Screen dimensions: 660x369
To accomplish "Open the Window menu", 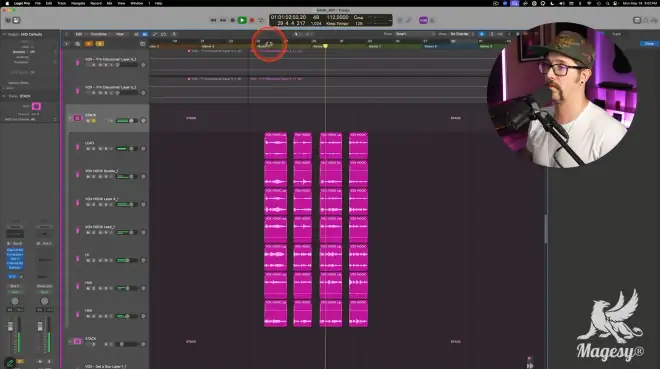I will (x=136, y=3).
